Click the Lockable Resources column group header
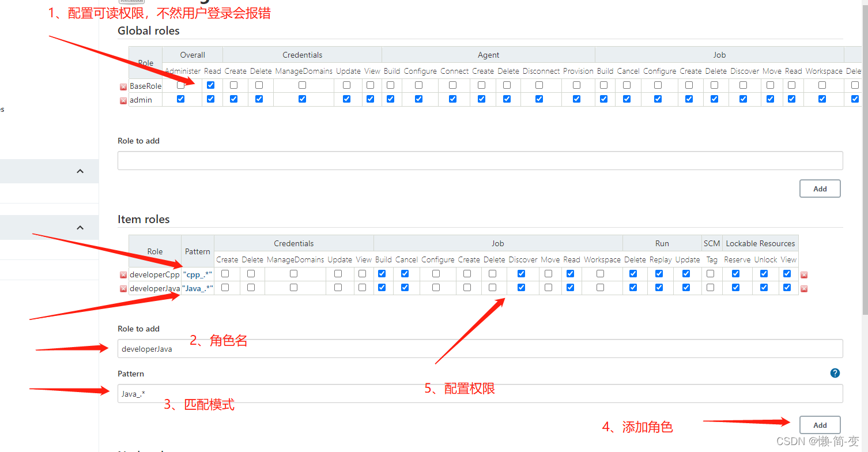Viewport: 868px width, 452px height. click(760, 243)
